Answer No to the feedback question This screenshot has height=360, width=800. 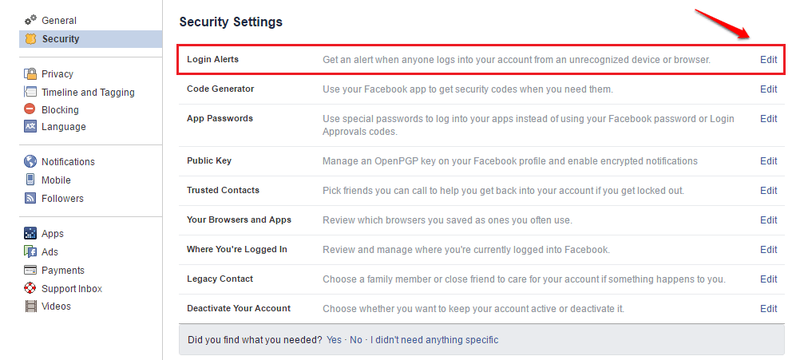pos(356,340)
